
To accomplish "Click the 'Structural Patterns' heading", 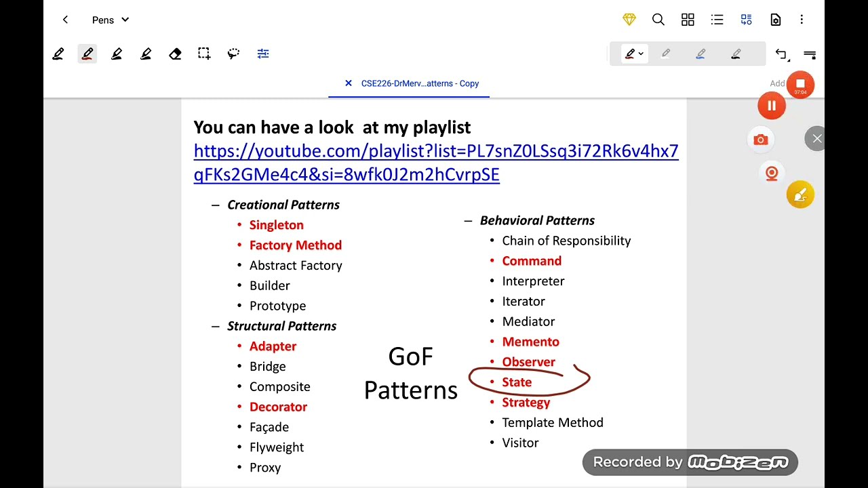I will (x=281, y=326).
